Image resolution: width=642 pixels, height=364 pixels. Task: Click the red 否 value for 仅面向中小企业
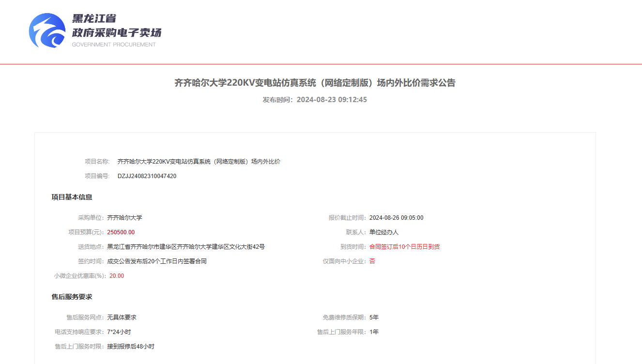pos(372,261)
